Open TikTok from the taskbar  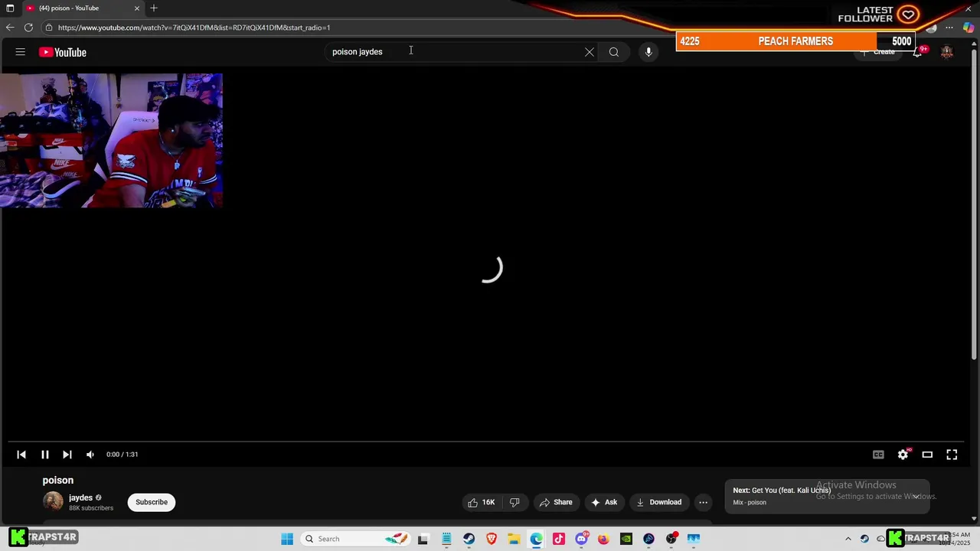tap(559, 539)
